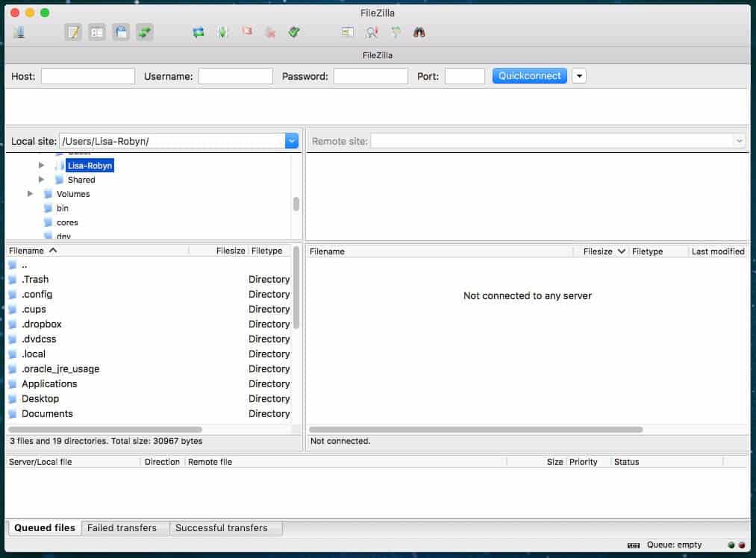This screenshot has height=558, width=756.
Task: Open file search with the binoculars icon
Action: pyautogui.click(x=419, y=32)
